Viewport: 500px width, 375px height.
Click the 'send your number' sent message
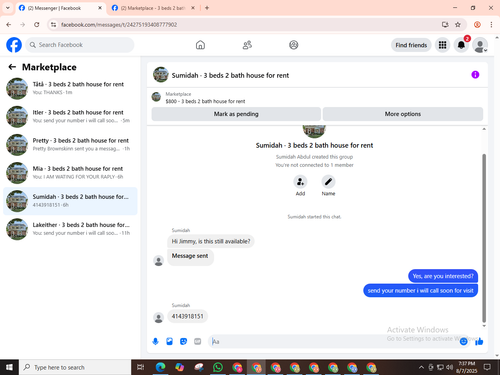tap(420, 291)
